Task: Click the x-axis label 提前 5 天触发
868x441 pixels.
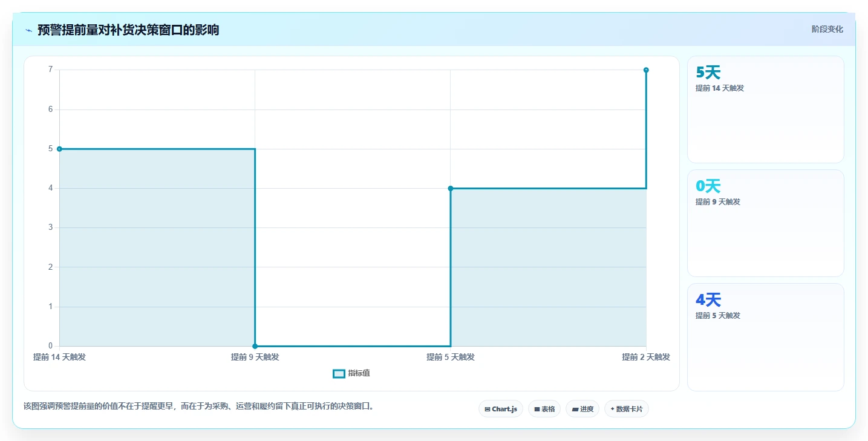Action: (x=451, y=358)
